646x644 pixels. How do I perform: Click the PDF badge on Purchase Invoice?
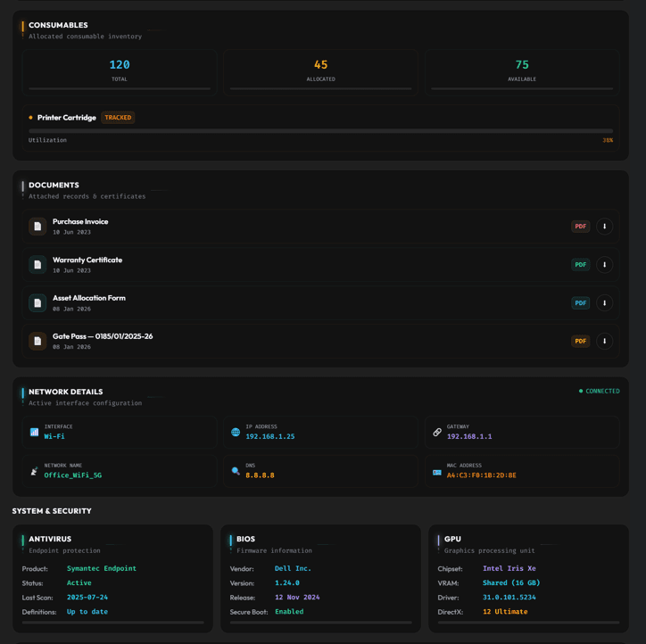tap(581, 226)
